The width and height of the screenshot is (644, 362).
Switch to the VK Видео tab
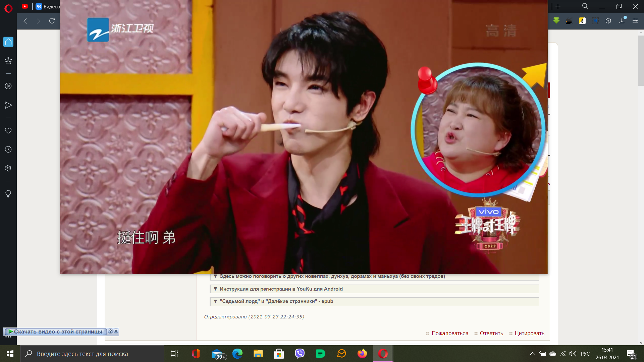(48, 6)
